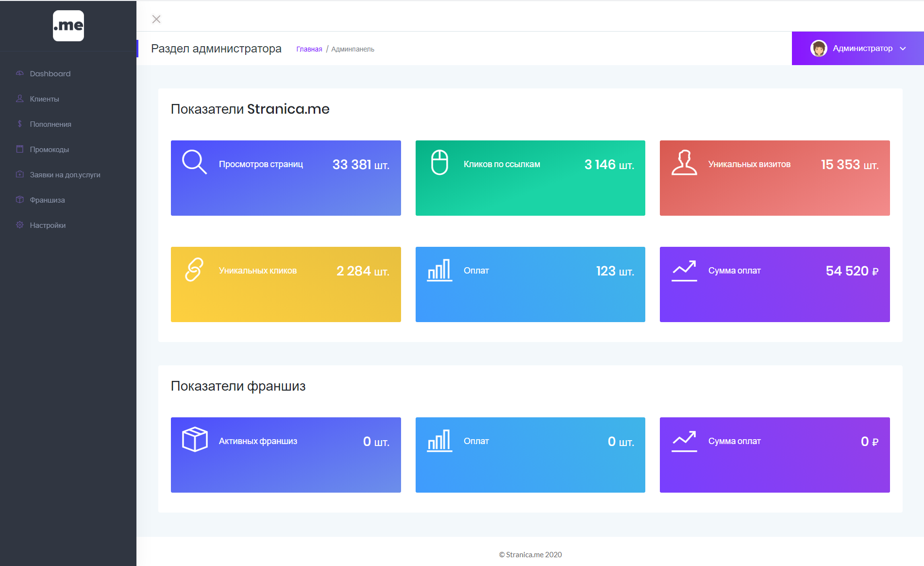Click the Кликов по ссылкам label
Image resolution: width=924 pixels, height=566 pixels.
pos(502,164)
